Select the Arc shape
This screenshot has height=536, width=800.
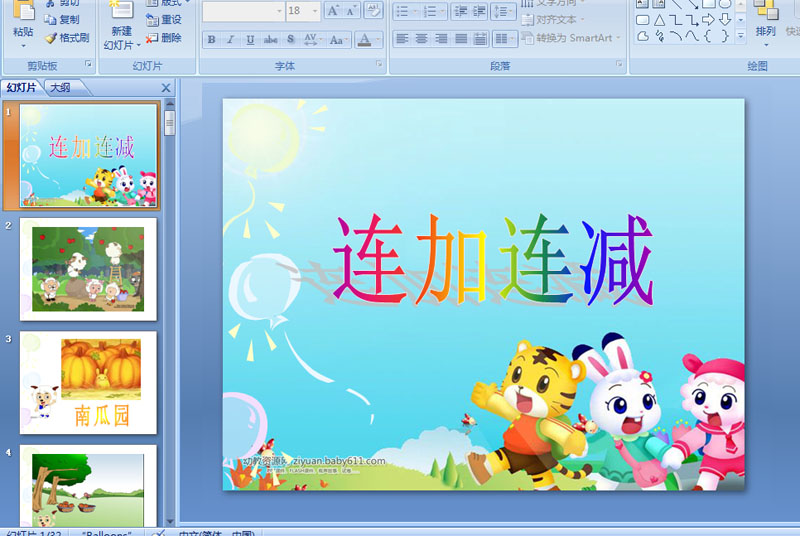pyautogui.click(x=676, y=36)
